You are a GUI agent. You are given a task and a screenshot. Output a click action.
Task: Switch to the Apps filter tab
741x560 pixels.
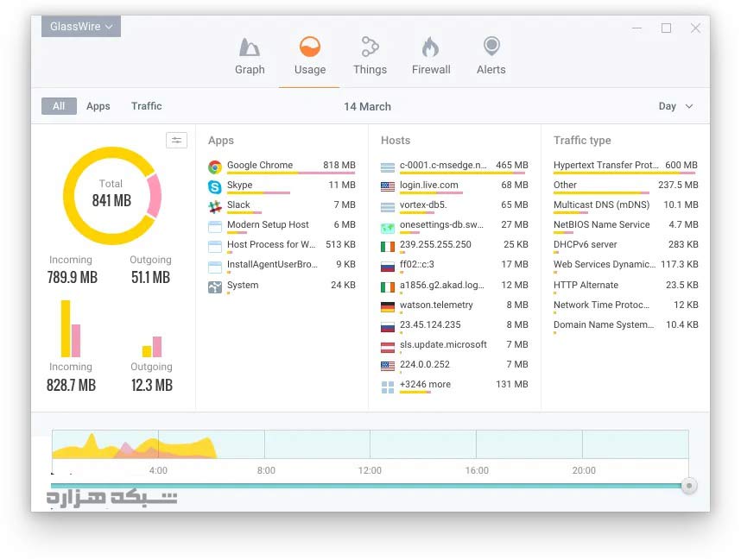click(98, 106)
